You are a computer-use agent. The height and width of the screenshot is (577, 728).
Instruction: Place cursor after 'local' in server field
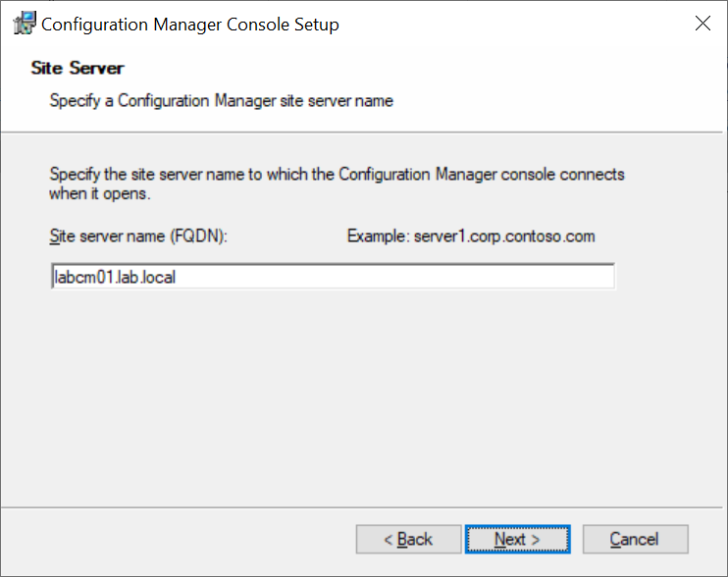click(x=178, y=277)
